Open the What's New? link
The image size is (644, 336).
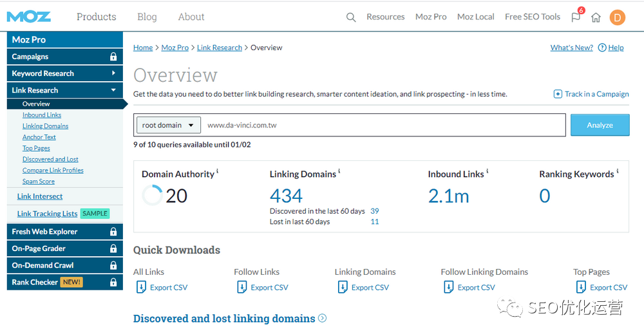(571, 48)
